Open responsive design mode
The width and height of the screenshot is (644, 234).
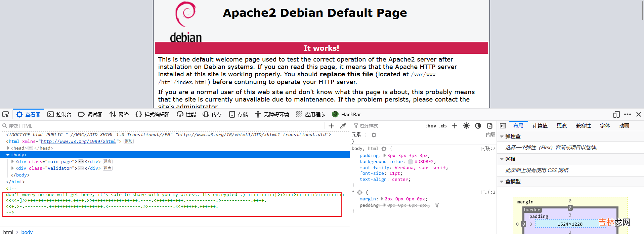(616, 114)
